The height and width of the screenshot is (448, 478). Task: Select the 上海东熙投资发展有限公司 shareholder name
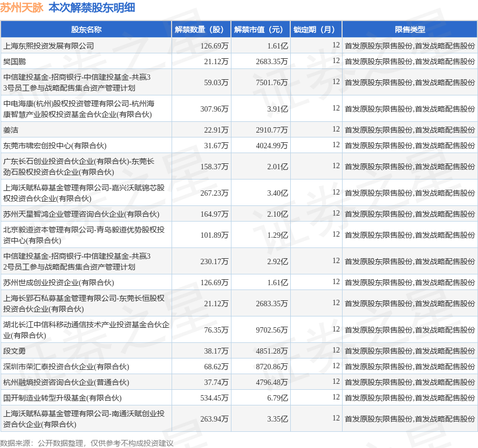tap(49, 46)
